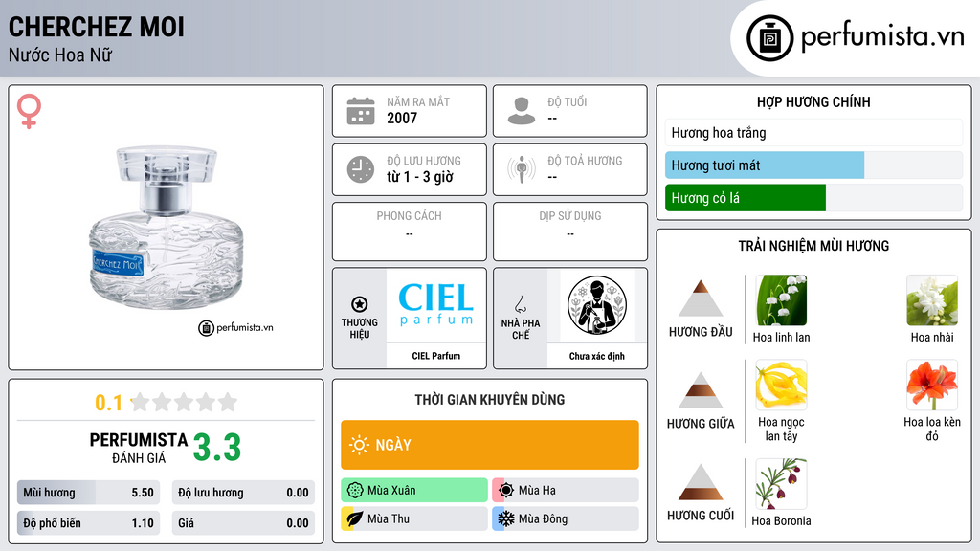Click the orange Ngày time bar
The width and height of the screenshot is (980, 551).
(x=489, y=445)
